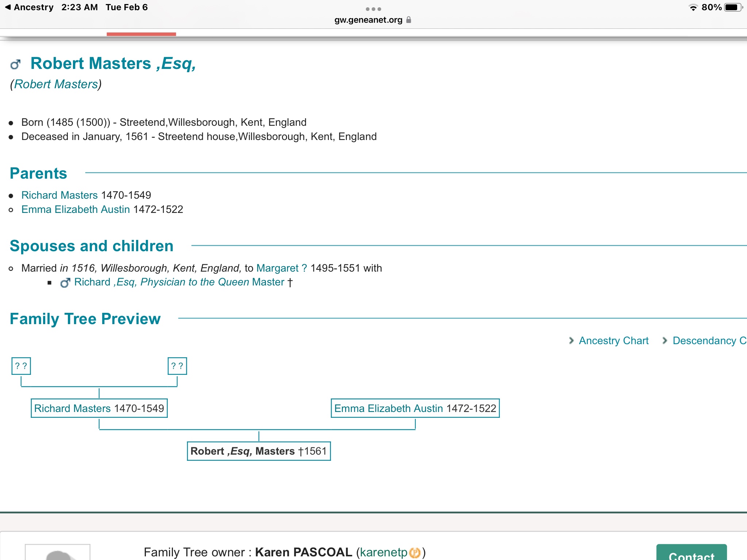Tap the gw.geneanet.org address bar
Viewport: 747px width, 560px height.
click(x=368, y=20)
